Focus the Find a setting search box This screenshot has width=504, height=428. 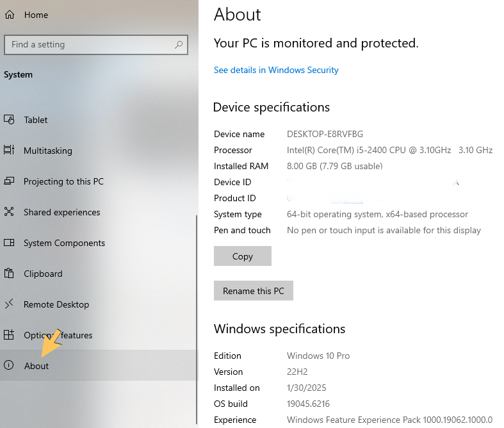click(96, 45)
